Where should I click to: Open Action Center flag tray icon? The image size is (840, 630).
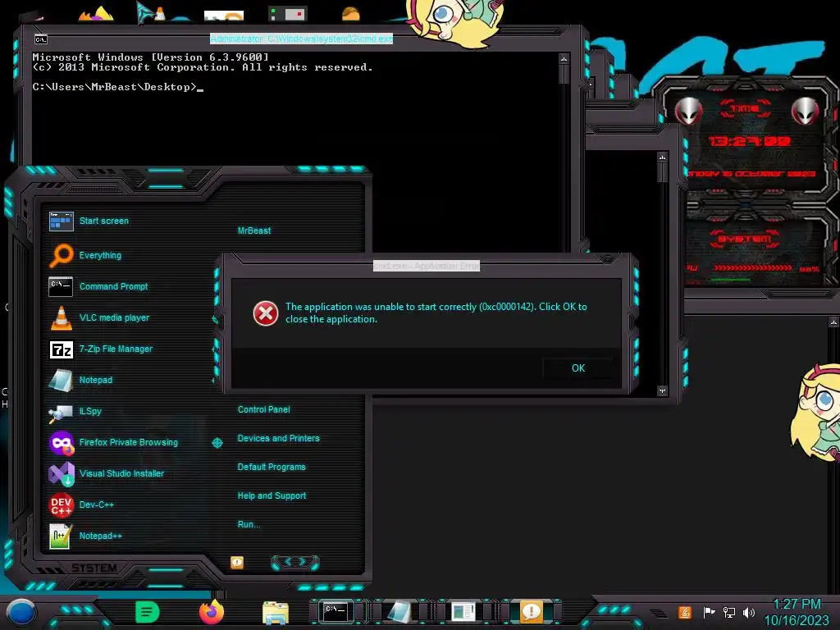coord(709,612)
